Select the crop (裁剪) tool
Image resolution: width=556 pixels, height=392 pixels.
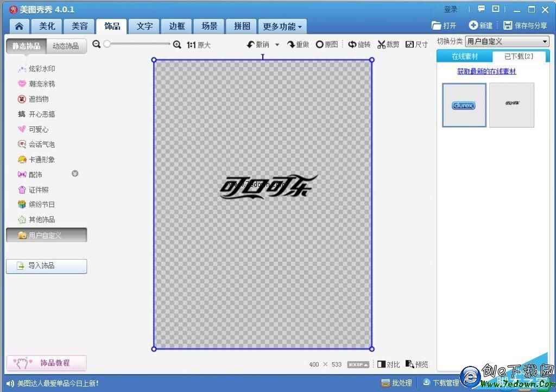(x=381, y=45)
